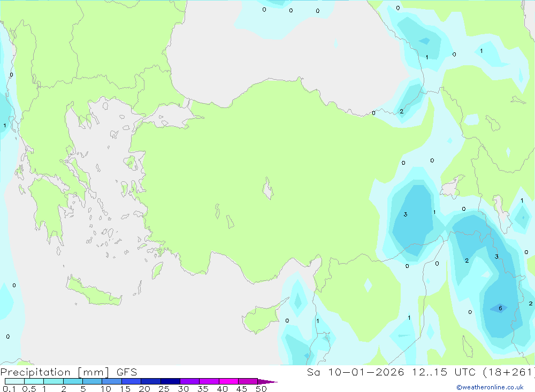
Task: Click the legend scale label "5"
Action: click(x=83, y=389)
